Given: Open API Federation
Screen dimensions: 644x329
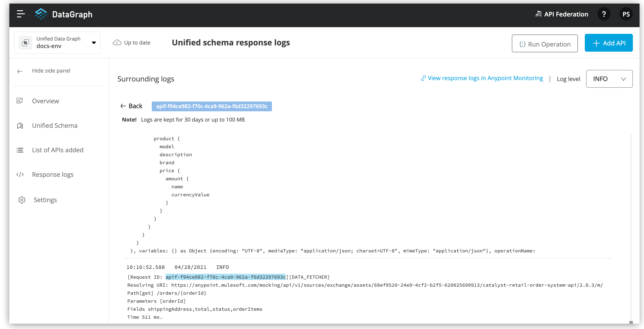Looking at the screenshot, I should 562,14.
